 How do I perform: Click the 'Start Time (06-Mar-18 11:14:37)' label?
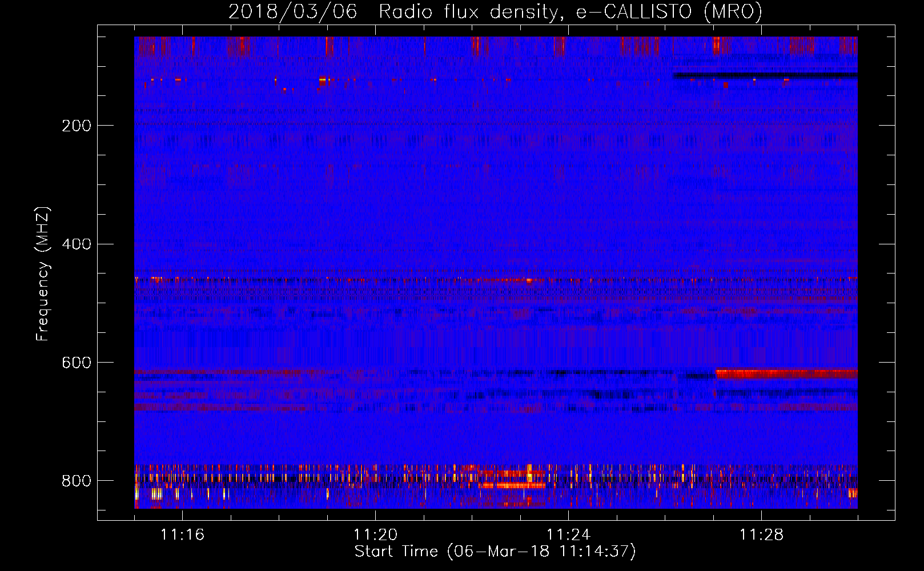(x=495, y=552)
